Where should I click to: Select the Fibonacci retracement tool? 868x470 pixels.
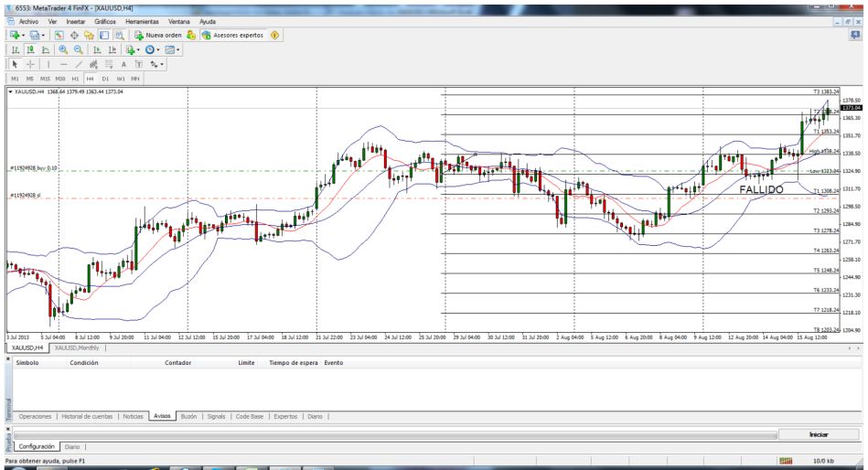click(107, 65)
